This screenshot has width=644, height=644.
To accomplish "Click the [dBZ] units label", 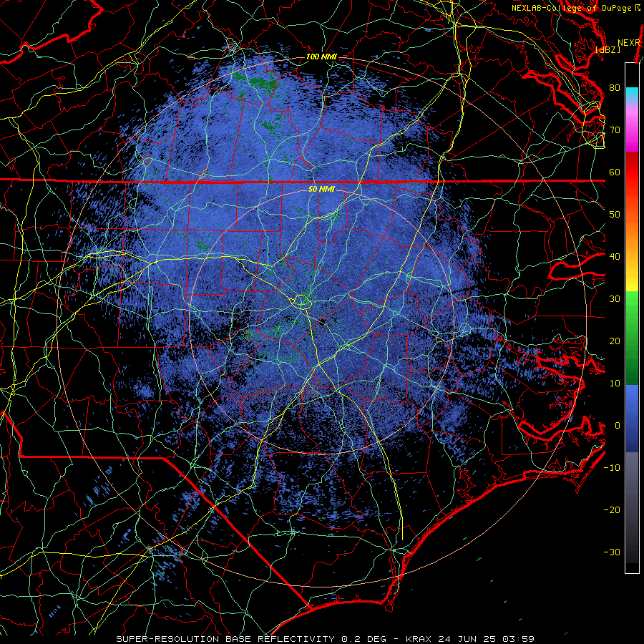I will click(x=608, y=50).
